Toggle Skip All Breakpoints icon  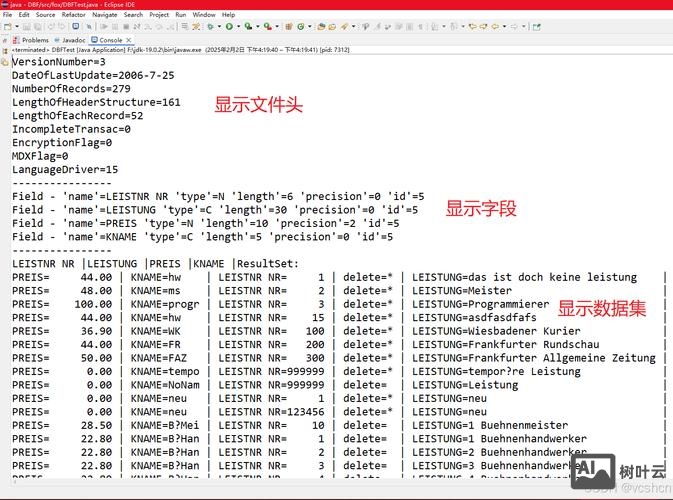[x=89, y=27]
